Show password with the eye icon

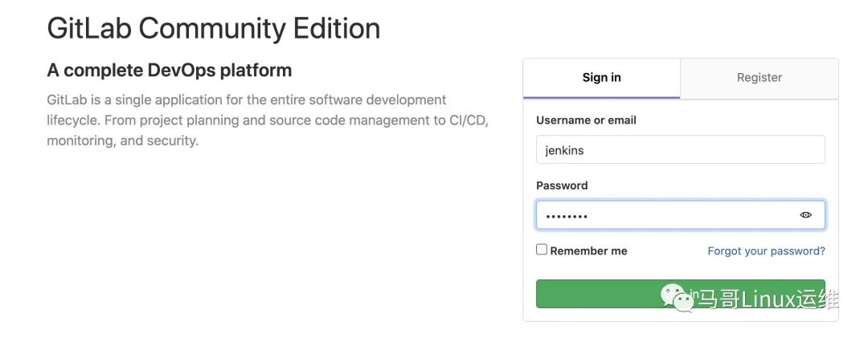pos(805,215)
